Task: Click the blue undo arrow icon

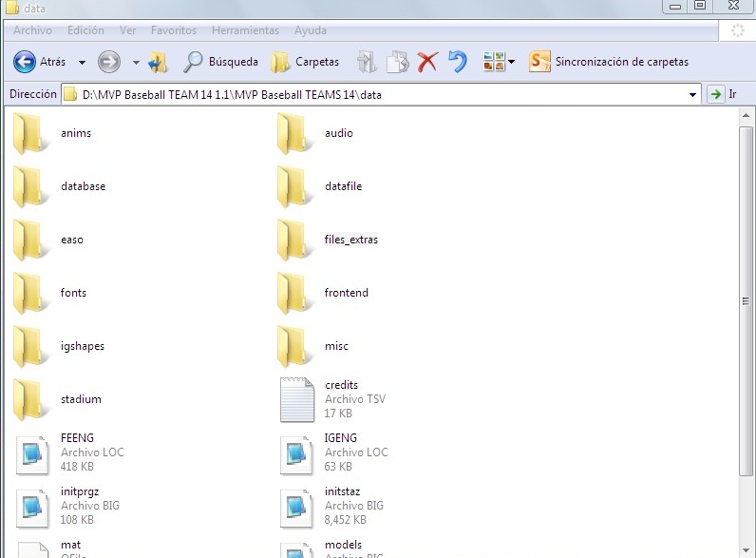Action: (458, 62)
